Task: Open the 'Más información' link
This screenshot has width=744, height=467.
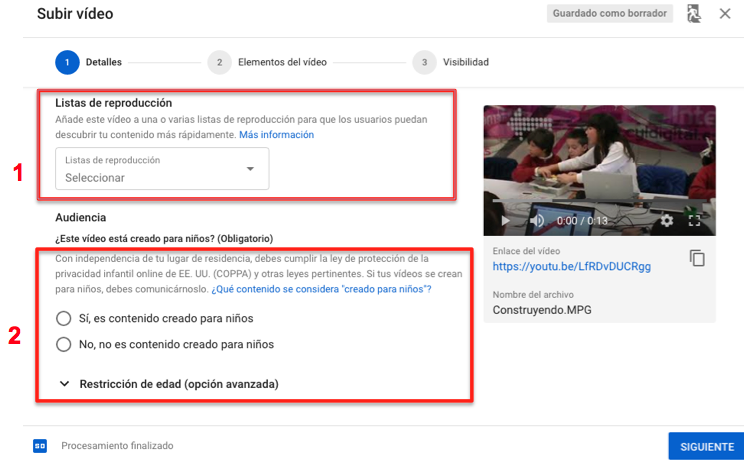Action: 277,135
